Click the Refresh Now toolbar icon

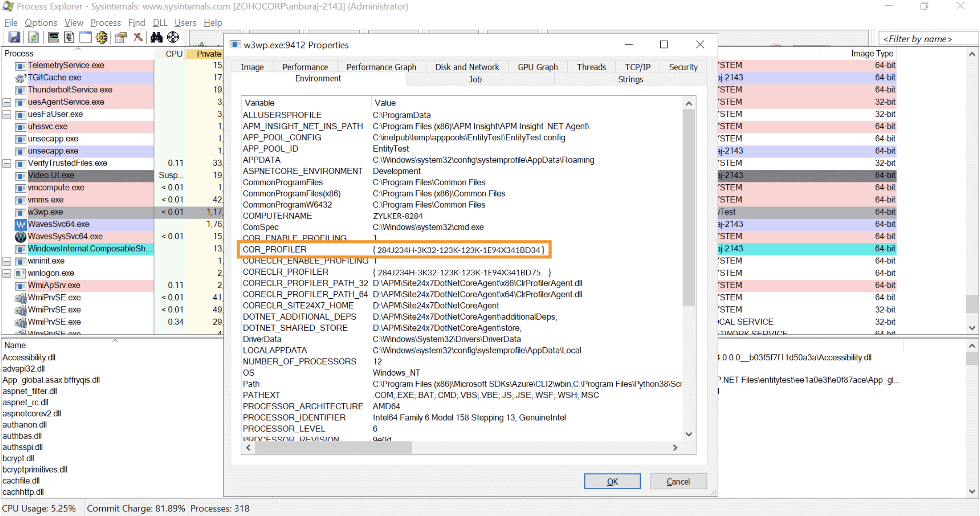(34, 38)
